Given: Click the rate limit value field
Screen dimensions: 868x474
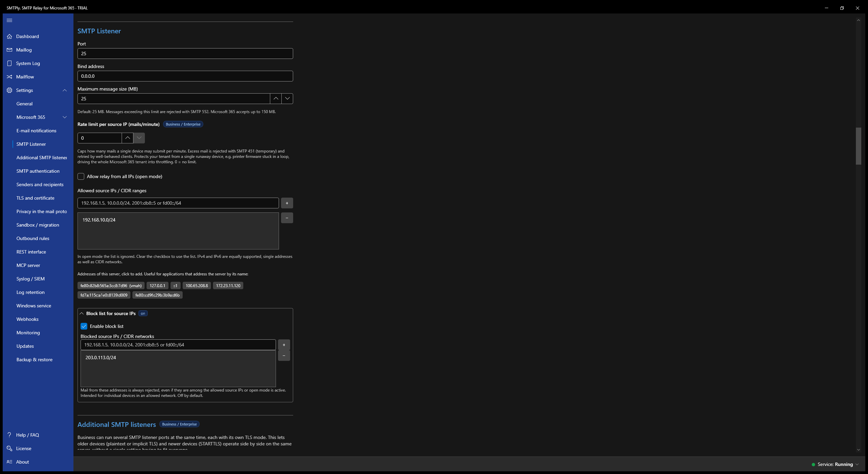Looking at the screenshot, I should [99, 138].
